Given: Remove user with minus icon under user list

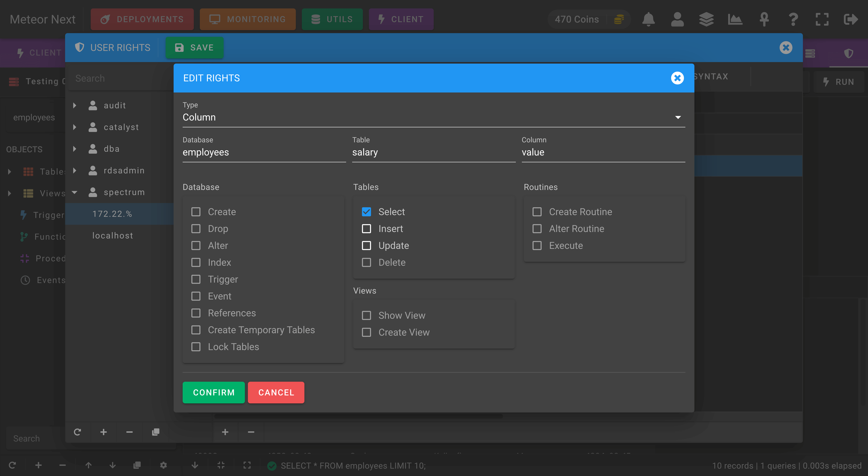Looking at the screenshot, I should pos(129,432).
